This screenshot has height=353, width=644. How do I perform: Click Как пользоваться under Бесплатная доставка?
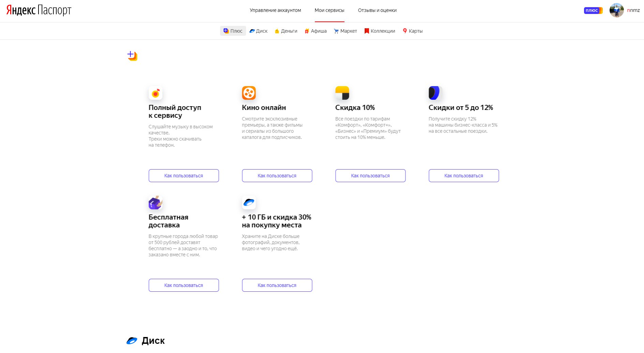click(184, 285)
